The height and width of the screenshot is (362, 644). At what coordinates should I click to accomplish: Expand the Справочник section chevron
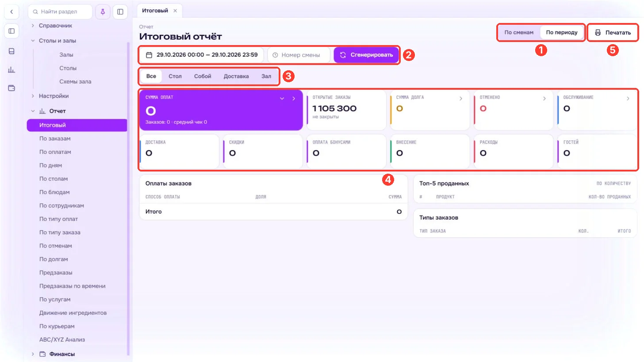click(x=33, y=26)
